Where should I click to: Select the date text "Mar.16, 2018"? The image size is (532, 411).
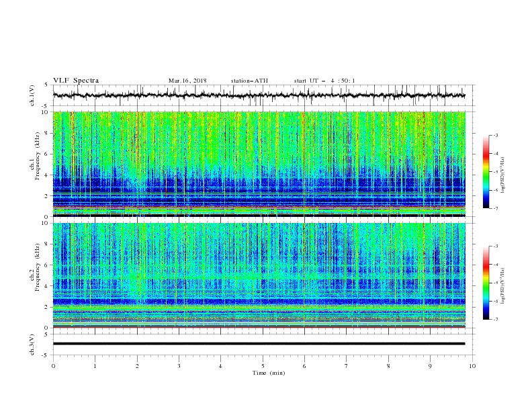click(187, 81)
